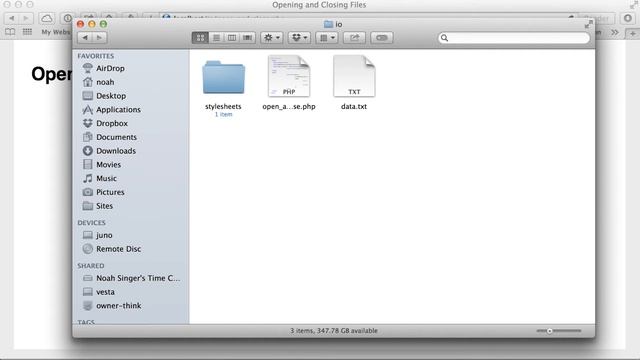This screenshot has width=640, height=360.
Task: Click the Devices sidebar heading
Action: [x=91, y=222]
